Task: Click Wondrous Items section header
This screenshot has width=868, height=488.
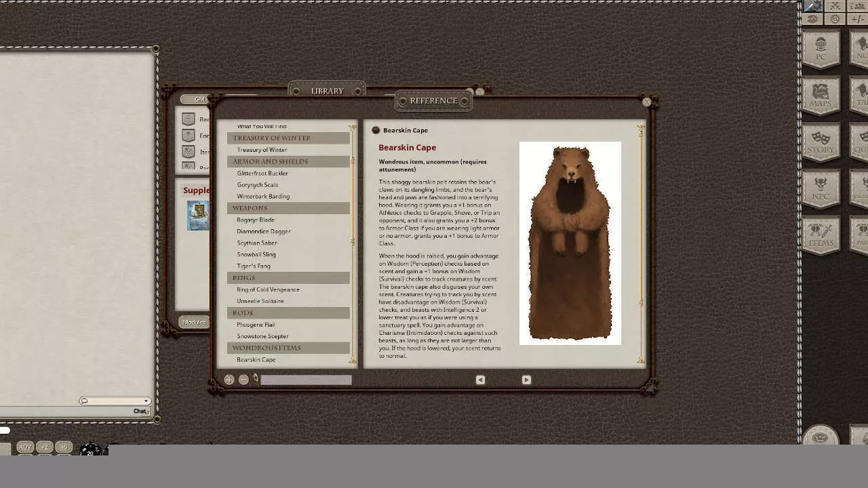Action: pos(288,348)
